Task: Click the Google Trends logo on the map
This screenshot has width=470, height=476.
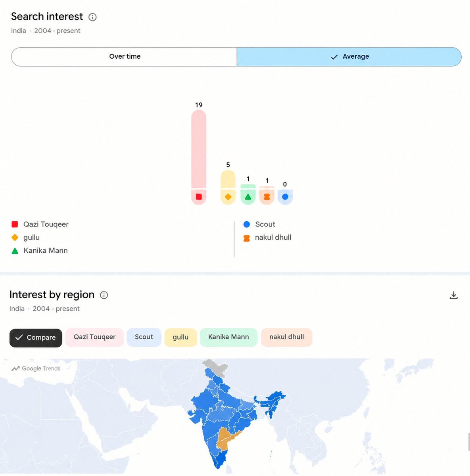Action: [x=36, y=369]
